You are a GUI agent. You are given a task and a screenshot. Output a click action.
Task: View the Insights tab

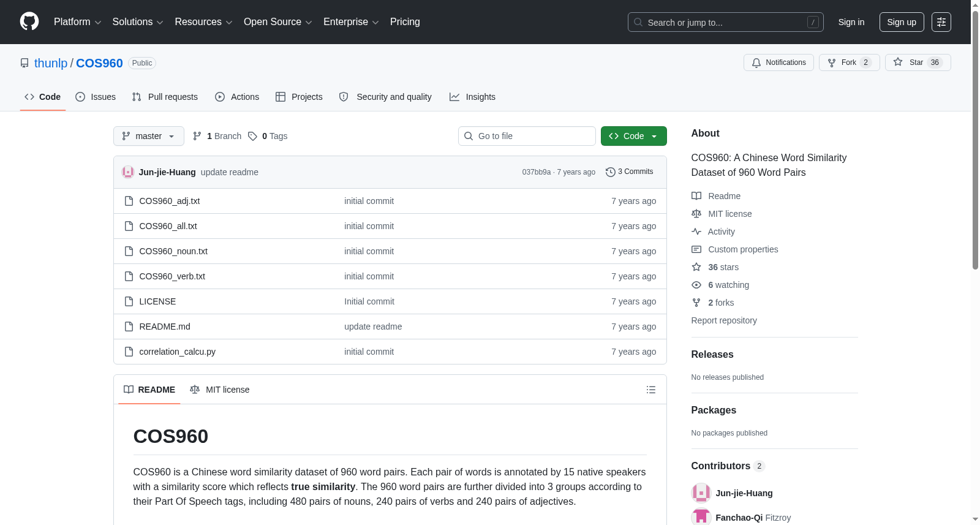coord(472,97)
